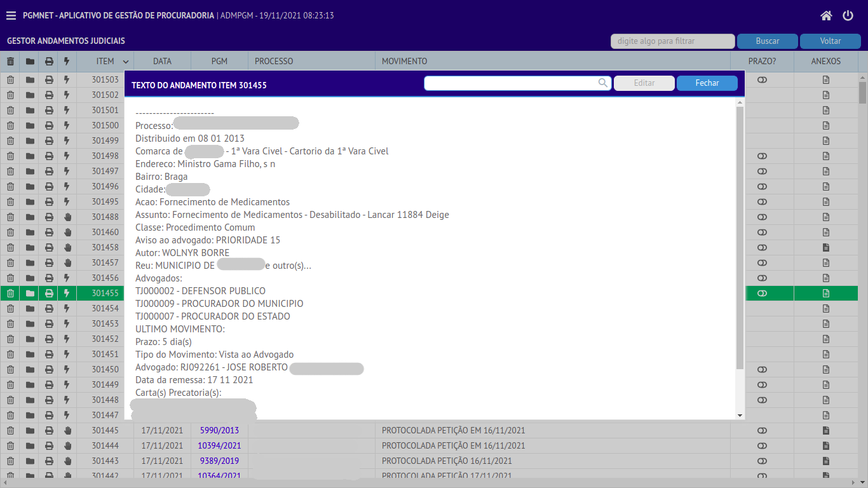868x488 pixels.
Task: Toggle prazo switch for item 301445
Action: pos(763,430)
